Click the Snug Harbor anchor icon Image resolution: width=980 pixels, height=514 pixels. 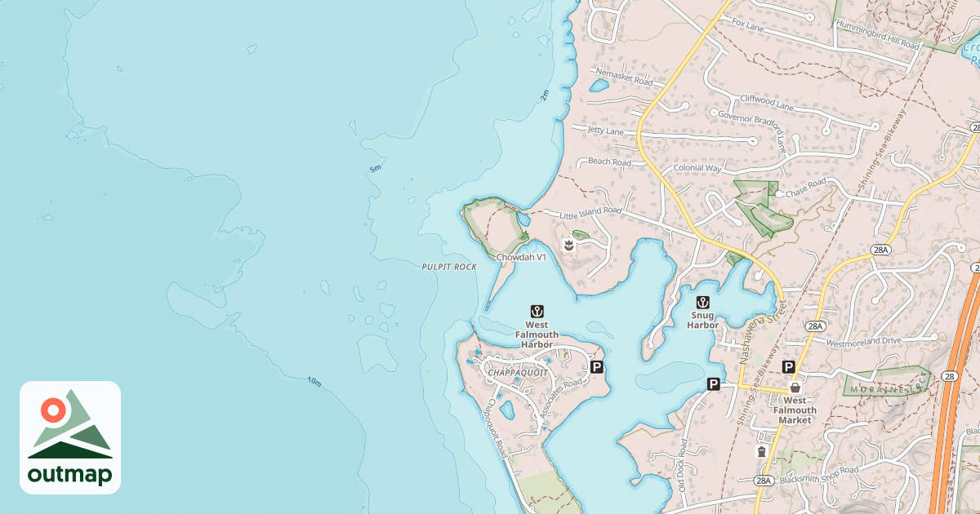[702, 303]
